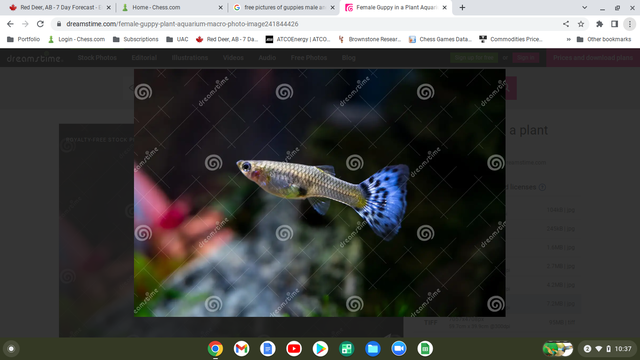The height and width of the screenshot is (360, 640).
Task: Launch Google Sheets from the shelf
Action: [x=425, y=349]
